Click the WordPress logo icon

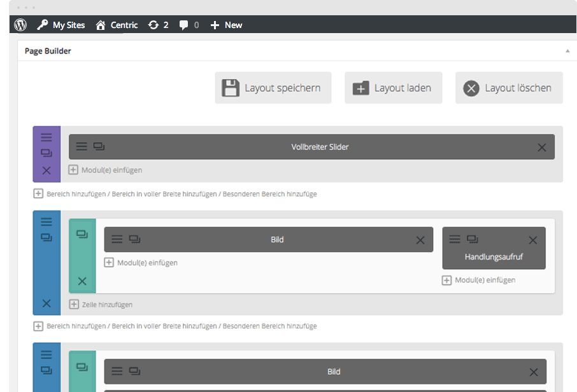20,25
